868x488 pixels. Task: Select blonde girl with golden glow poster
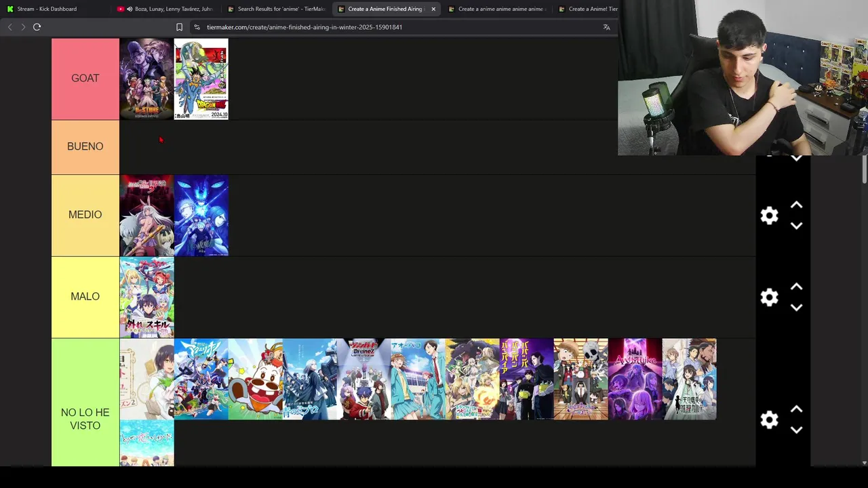[473, 379]
